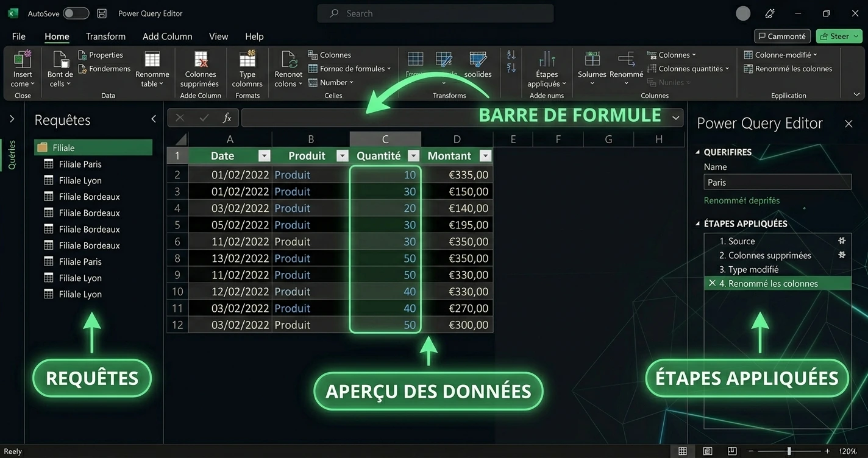Viewport: 868px width, 458px height.
Task: Adjust the zoom slider in status bar
Action: click(x=789, y=451)
